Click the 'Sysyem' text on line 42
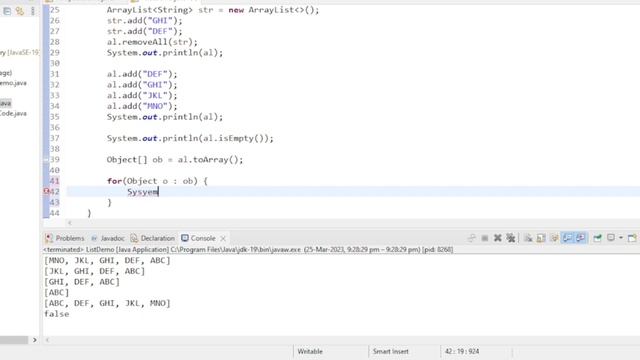Screen dimensions: 640x360 pyautogui.click(x=142, y=191)
